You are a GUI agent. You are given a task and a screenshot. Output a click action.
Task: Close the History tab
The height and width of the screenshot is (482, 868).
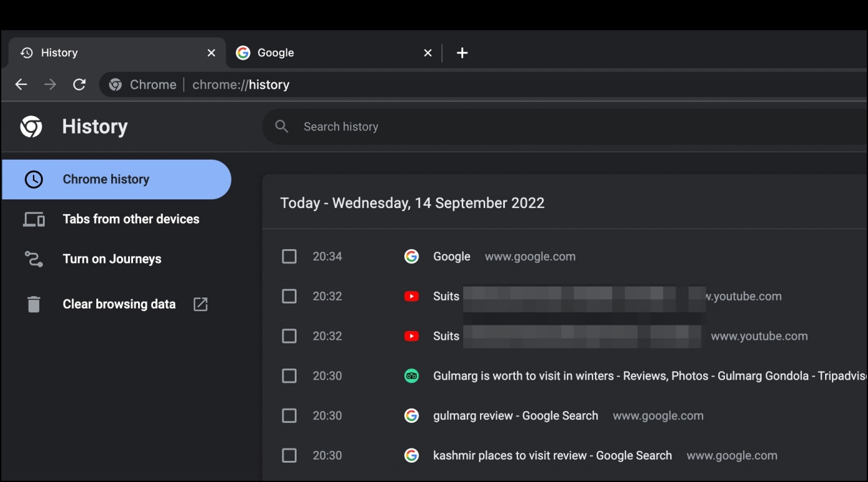(x=211, y=53)
